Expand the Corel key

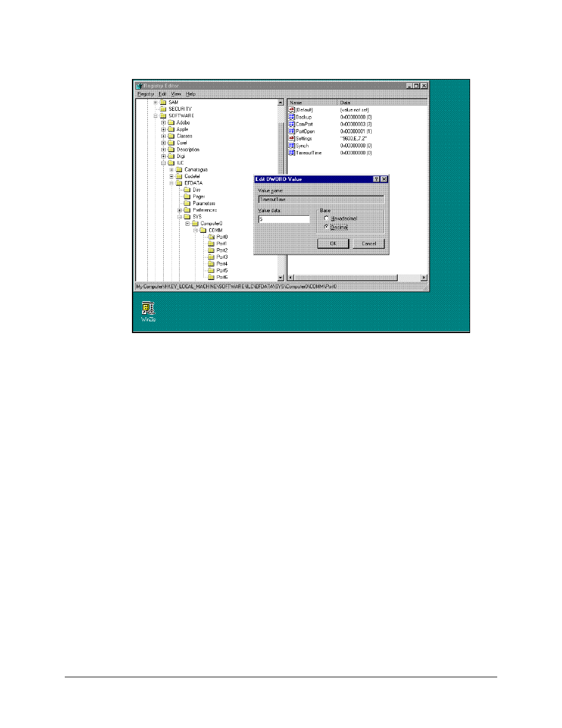click(164, 143)
